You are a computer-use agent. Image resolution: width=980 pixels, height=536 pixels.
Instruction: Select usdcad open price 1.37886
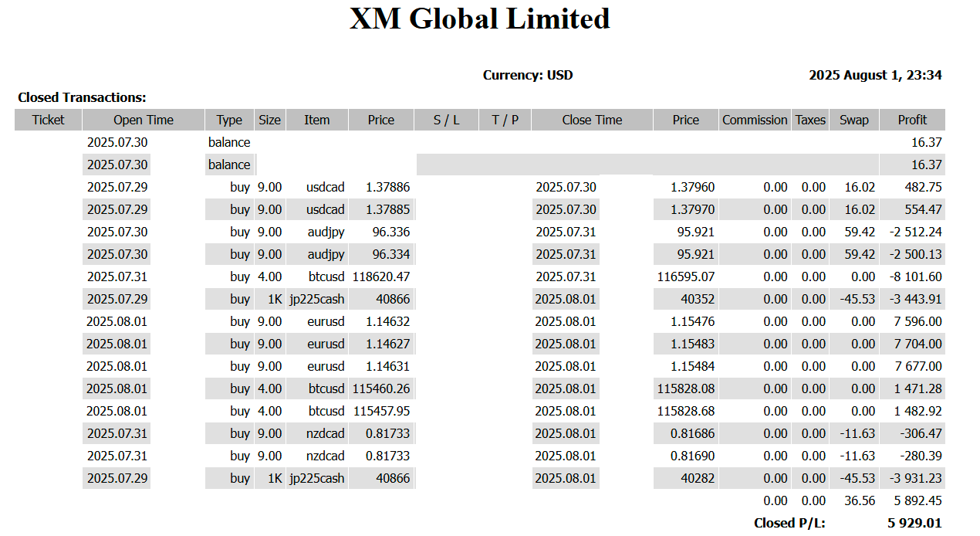(x=389, y=187)
